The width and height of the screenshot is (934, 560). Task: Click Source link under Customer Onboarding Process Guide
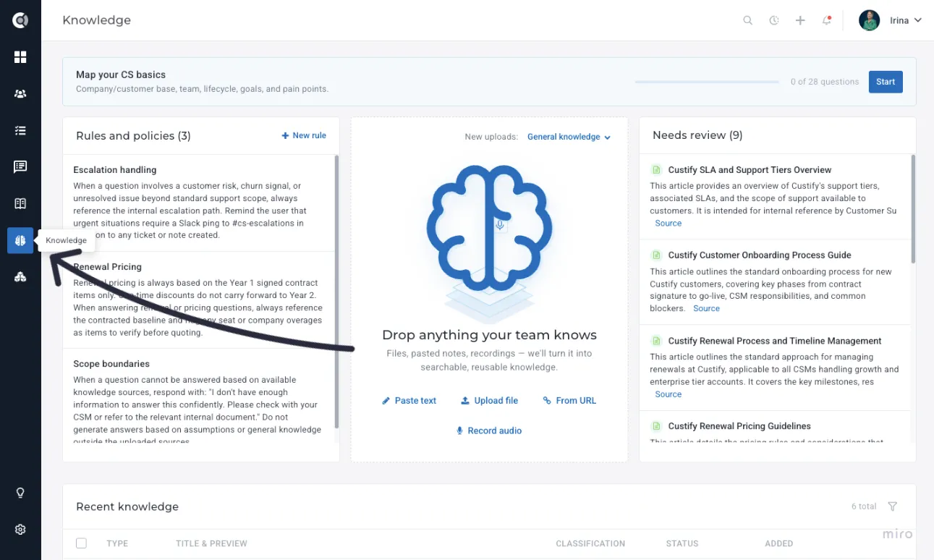pos(706,308)
